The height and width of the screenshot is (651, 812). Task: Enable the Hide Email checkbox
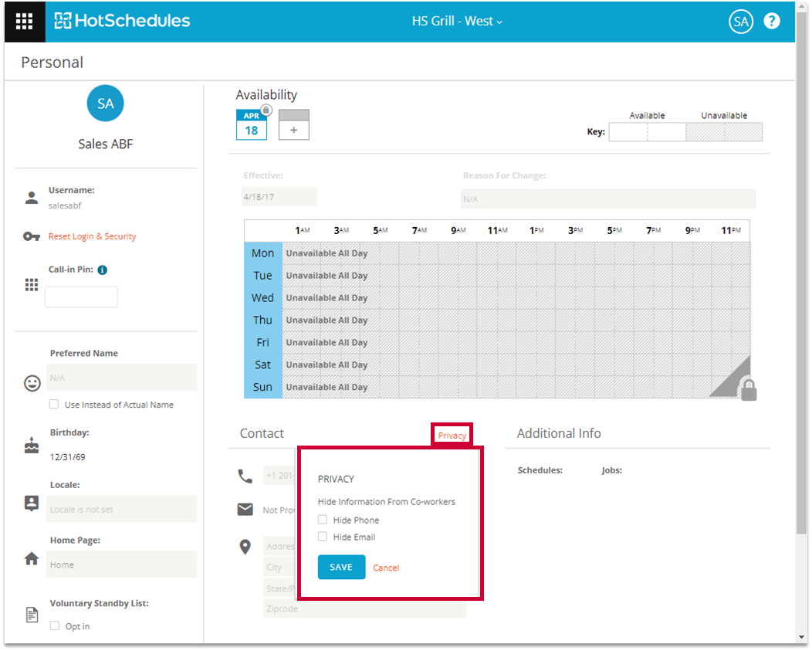[x=323, y=537]
